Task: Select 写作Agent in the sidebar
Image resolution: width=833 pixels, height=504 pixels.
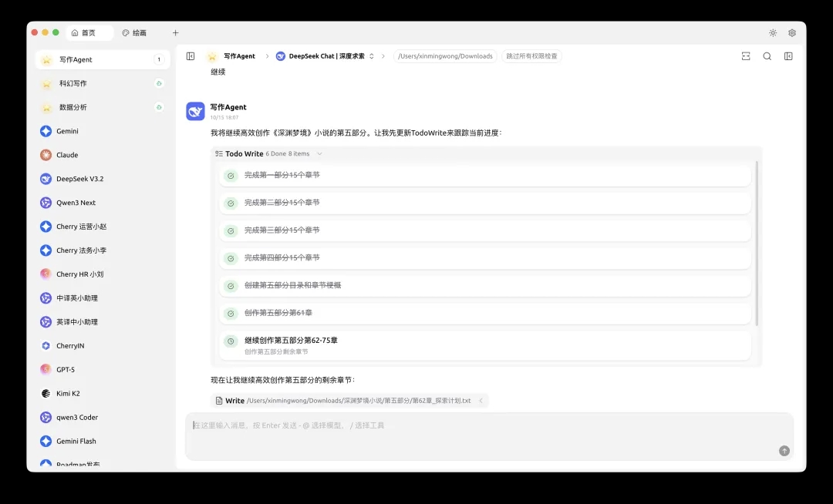Action: pos(103,59)
